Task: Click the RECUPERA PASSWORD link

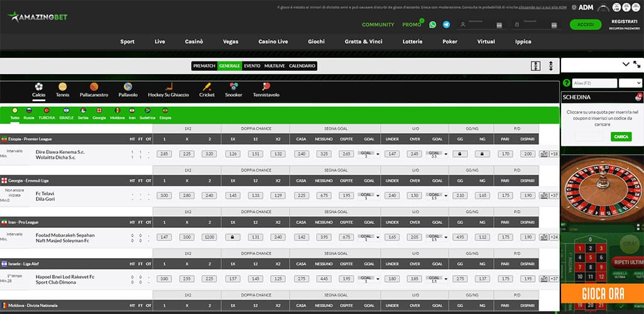Action: (x=623, y=28)
